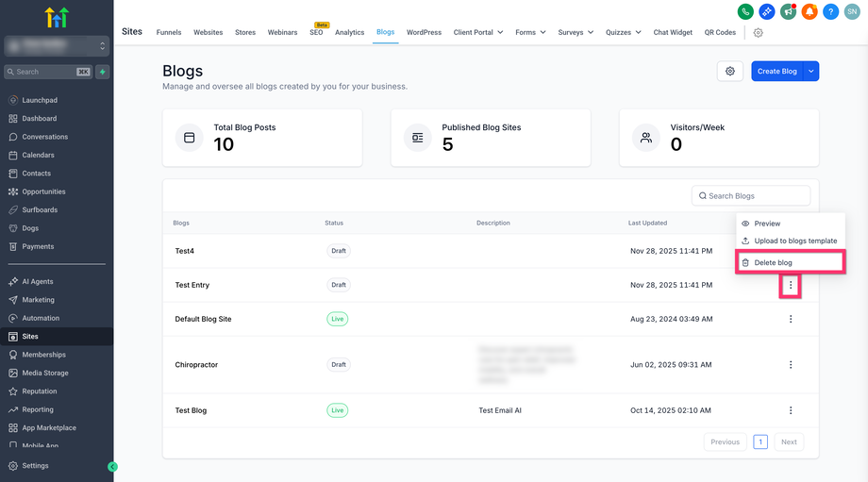Screen dimensions: 868x482
Task: Click the blog settings gear button
Action: 728,71
